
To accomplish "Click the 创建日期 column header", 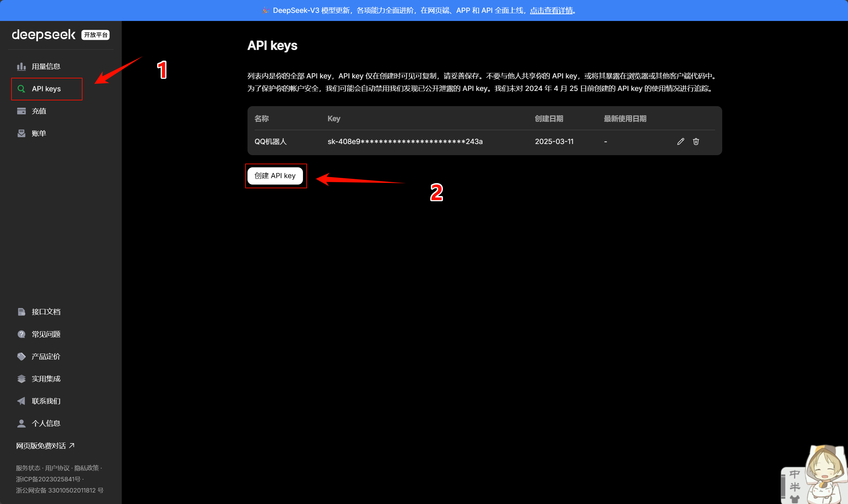I will point(549,119).
